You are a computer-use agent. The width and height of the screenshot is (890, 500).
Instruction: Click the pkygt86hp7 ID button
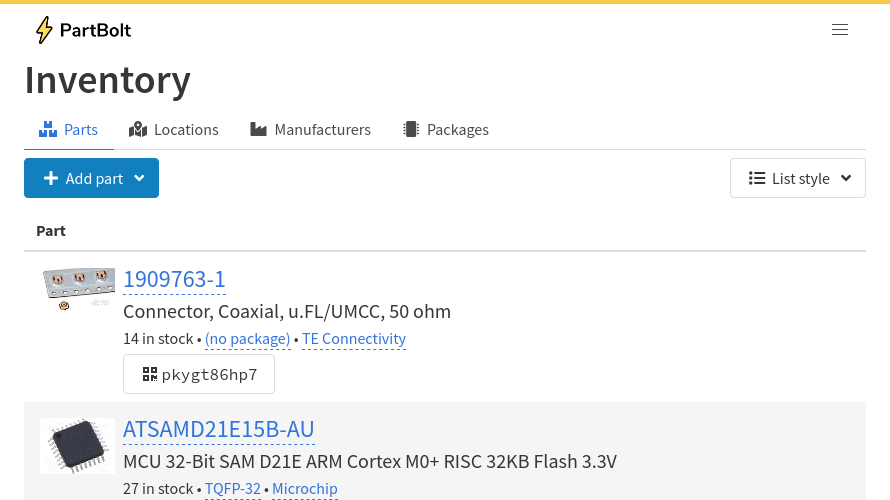click(x=199, y=374)
